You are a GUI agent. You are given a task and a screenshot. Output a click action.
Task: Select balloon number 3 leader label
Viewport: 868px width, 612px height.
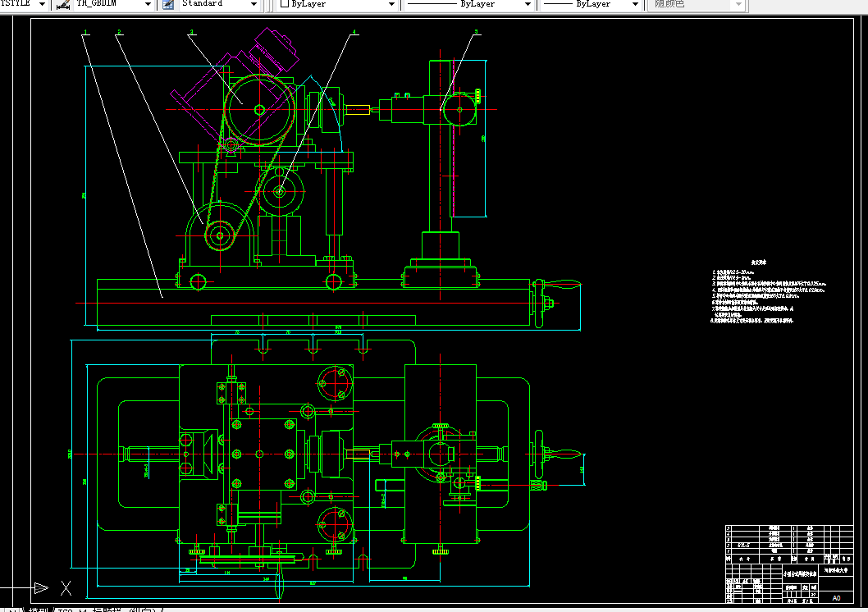click(x=191, y=32)
